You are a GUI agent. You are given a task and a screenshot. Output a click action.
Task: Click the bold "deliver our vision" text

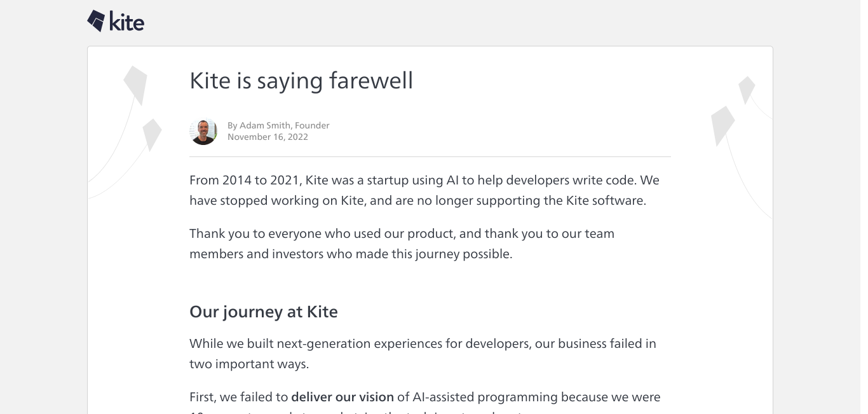pos(342,397)
